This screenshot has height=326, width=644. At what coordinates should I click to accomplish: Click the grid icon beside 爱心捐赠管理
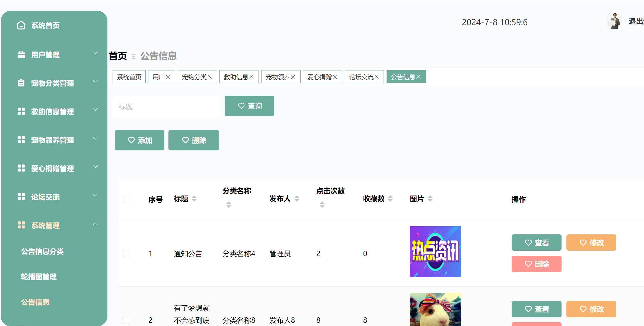21,168
